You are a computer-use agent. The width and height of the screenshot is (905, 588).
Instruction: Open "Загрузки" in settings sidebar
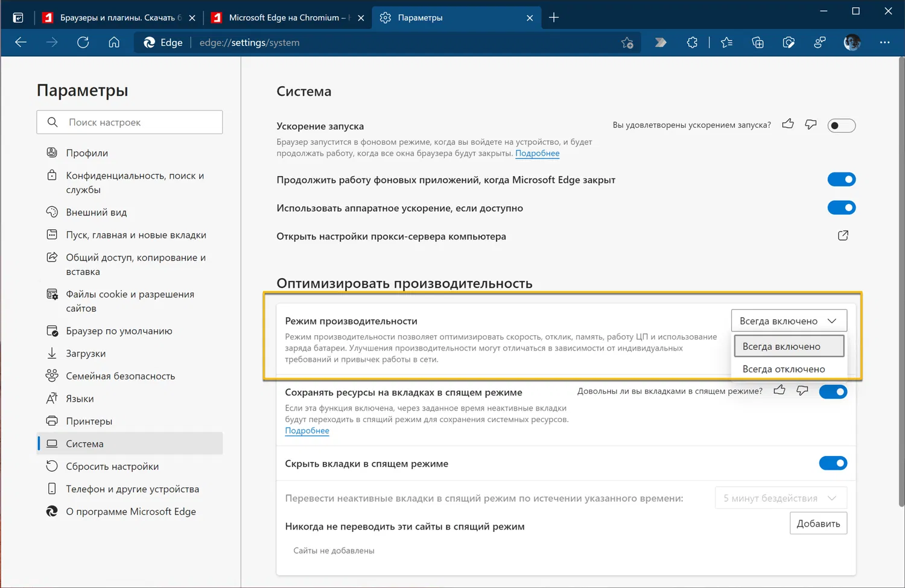pyautogui.click(x=86, y=353)
